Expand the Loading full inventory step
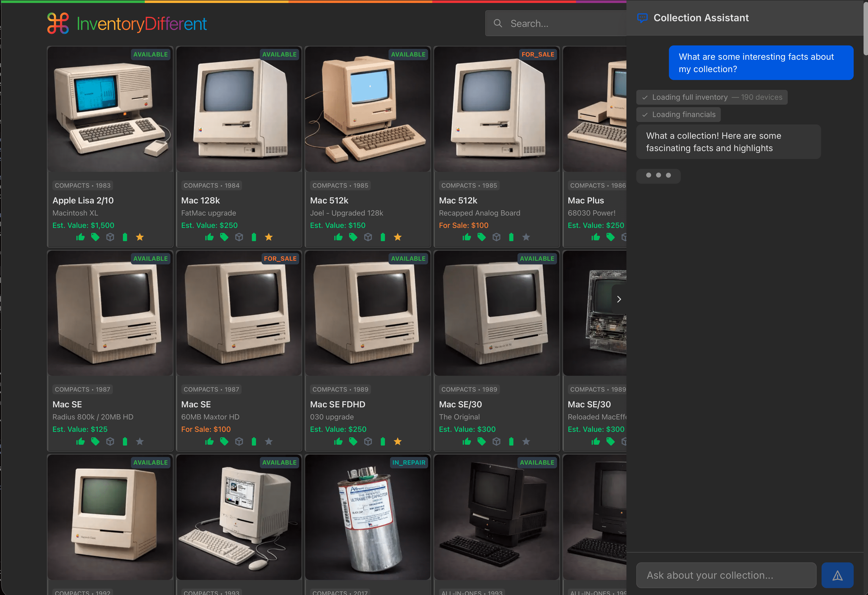Image resolution: width=868 pixels, height=595 pixels. [711, 98]
